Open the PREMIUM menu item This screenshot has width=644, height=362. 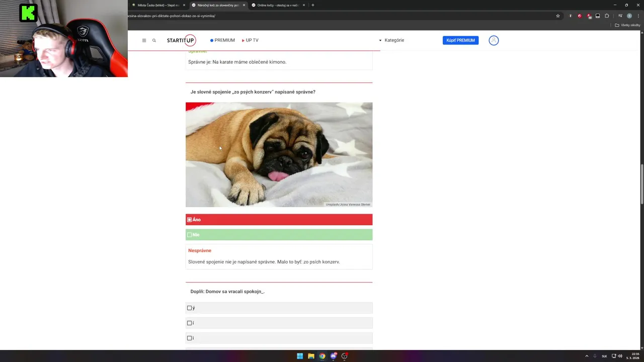pyautogui.click(x=222, y=40)
